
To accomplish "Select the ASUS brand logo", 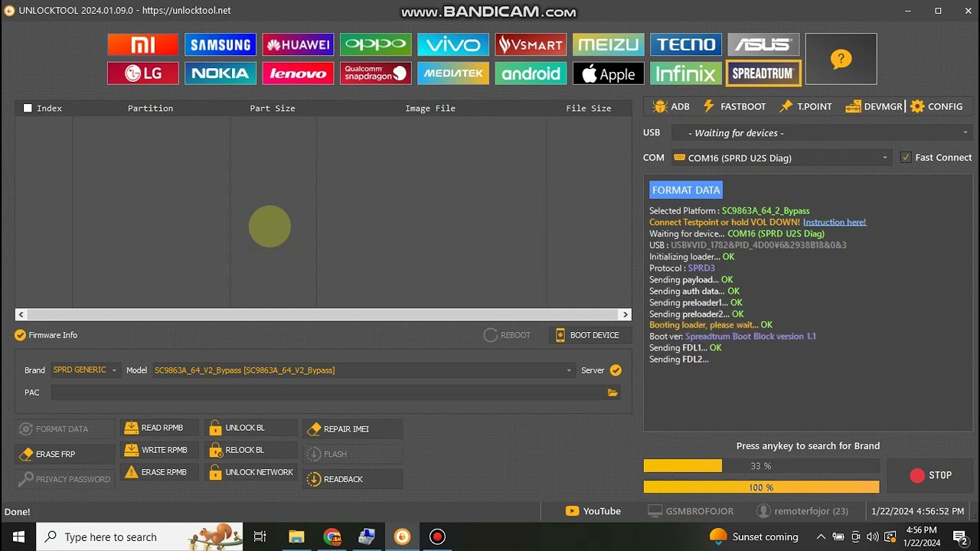I will coord(763,44).
